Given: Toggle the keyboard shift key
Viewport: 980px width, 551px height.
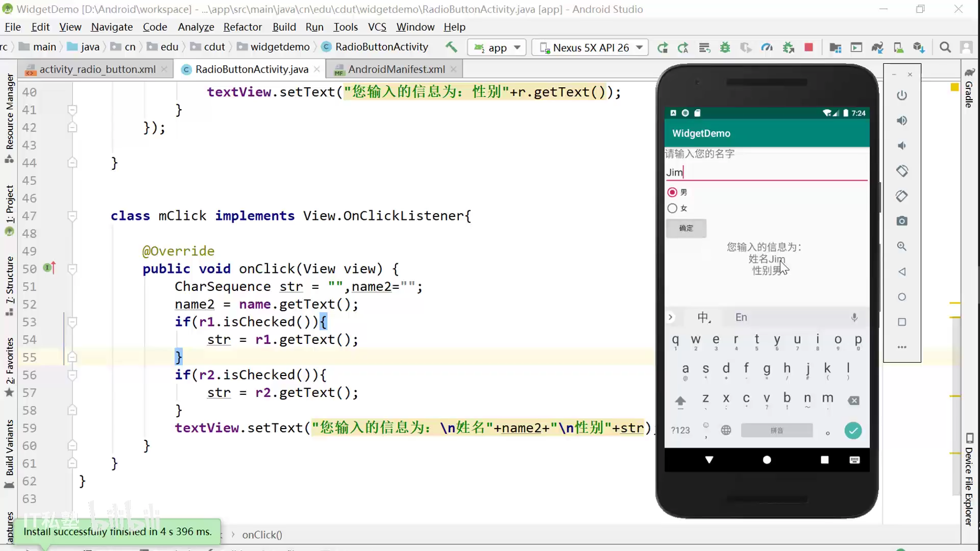Looking at the screenshot, I should click(680, 401).
